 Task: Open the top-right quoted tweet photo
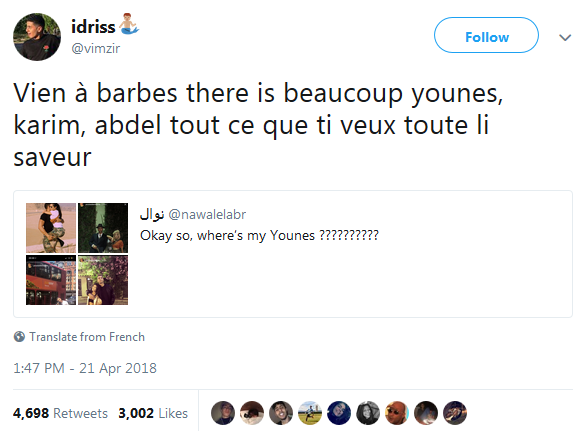(x=103, y=228)
